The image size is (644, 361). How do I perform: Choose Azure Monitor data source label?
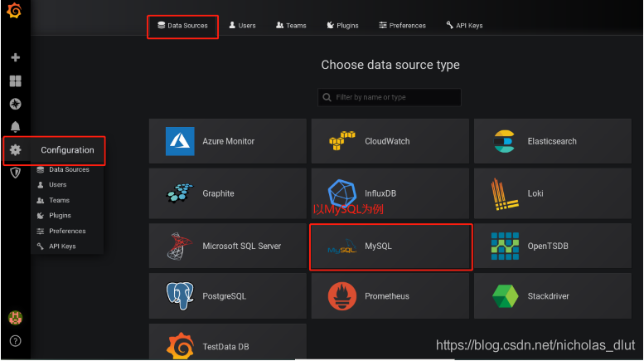[x=229, y=141]
